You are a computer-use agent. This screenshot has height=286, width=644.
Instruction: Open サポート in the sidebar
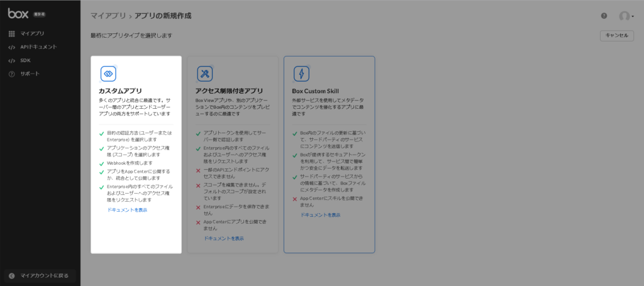click(x=30, y=74)
